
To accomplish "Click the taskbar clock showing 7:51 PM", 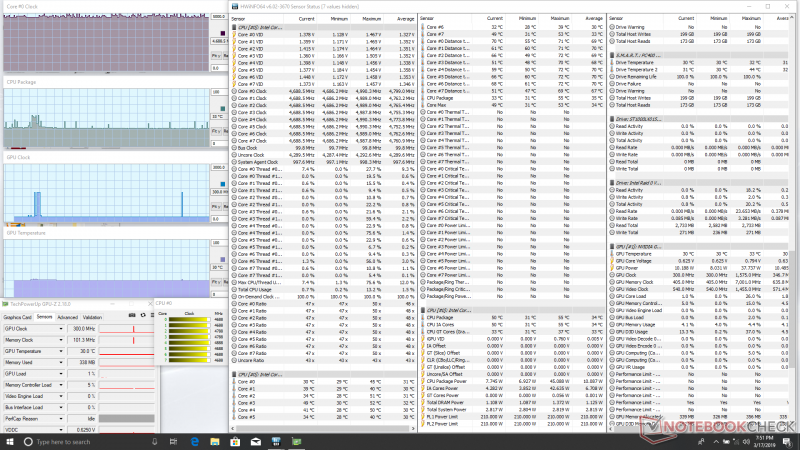I will [764, 441].
